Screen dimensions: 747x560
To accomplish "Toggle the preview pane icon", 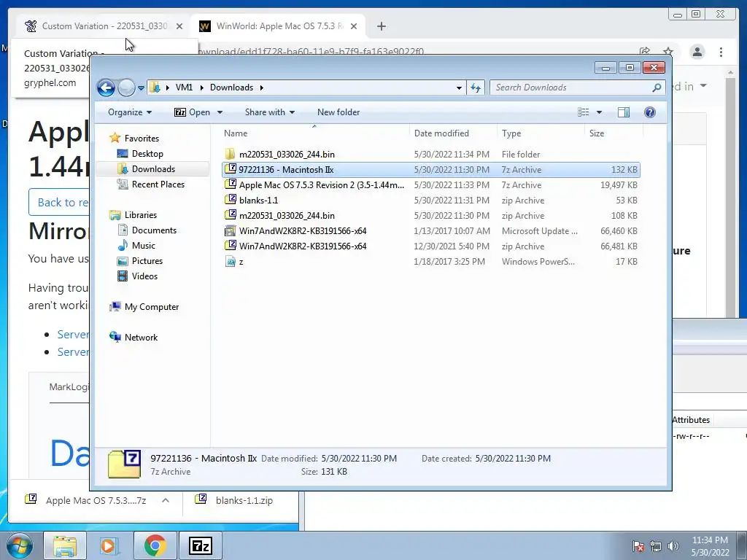I will 624,112.
